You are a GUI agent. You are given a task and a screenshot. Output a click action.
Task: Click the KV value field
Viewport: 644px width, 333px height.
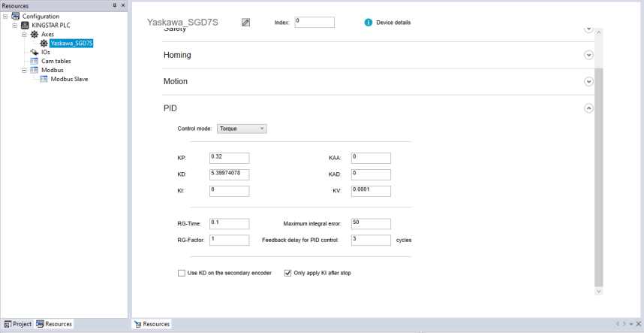pyautogui.click(x=371, y=191)
